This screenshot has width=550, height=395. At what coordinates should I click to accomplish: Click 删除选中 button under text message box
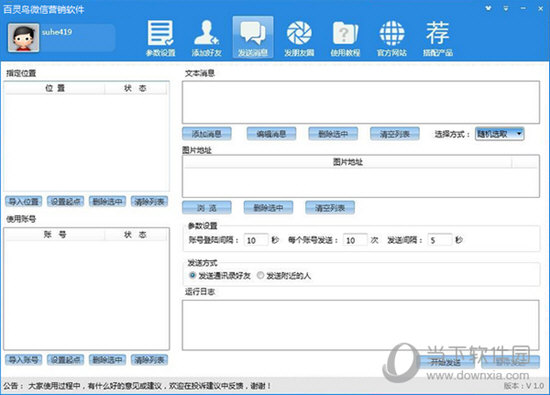point(333,134)
